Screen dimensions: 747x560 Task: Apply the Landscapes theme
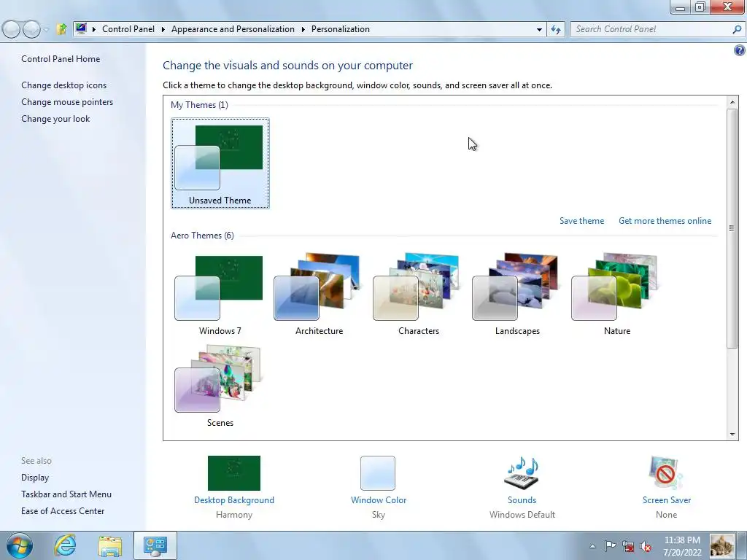[x=517, y=295]
